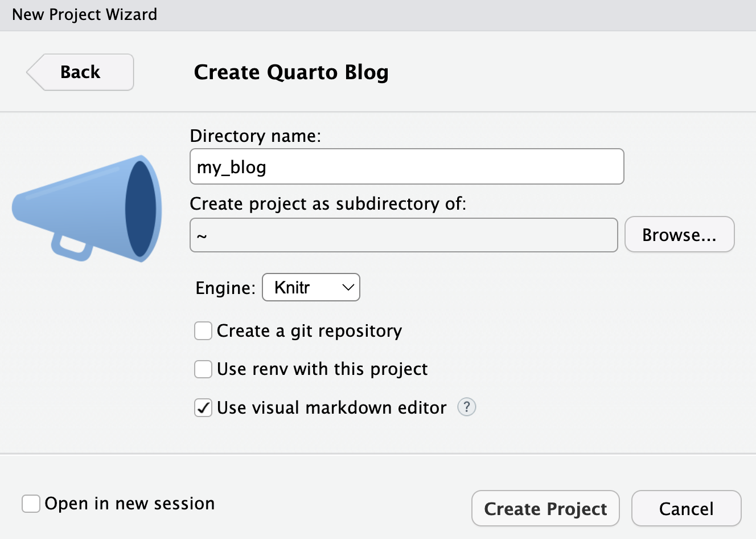Uncheck the Use visual markdown editor checkbox
756x539 pixels.
click(203, 407)
